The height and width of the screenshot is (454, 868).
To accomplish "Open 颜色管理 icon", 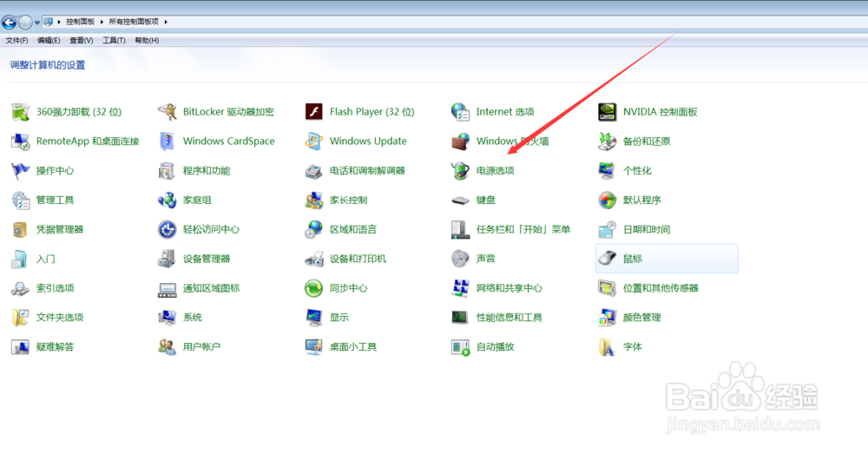I will coord(608,317).
